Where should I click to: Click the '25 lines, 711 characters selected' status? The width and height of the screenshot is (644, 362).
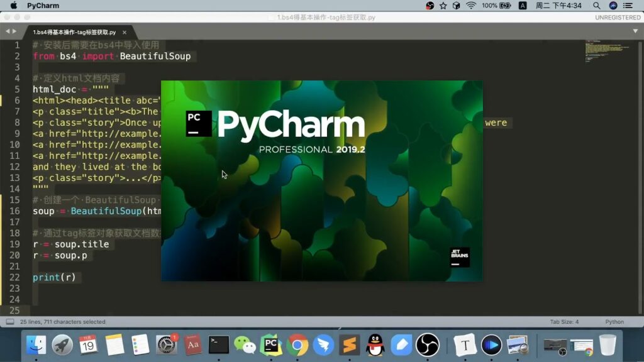click(63, 322)
